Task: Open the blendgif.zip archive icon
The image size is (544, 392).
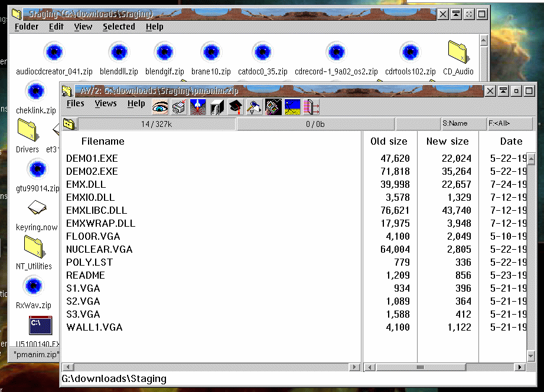Action: (164, 52)
